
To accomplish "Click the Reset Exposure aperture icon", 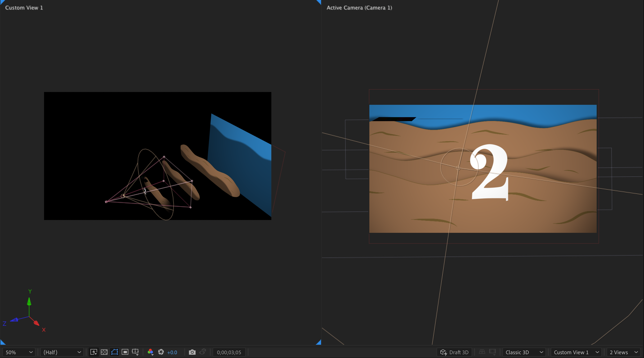I will 161,352.
